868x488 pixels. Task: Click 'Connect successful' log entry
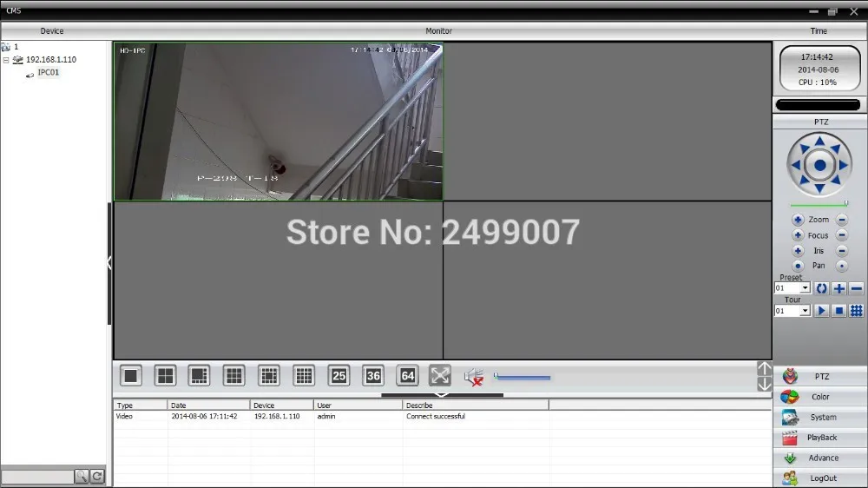436,417
